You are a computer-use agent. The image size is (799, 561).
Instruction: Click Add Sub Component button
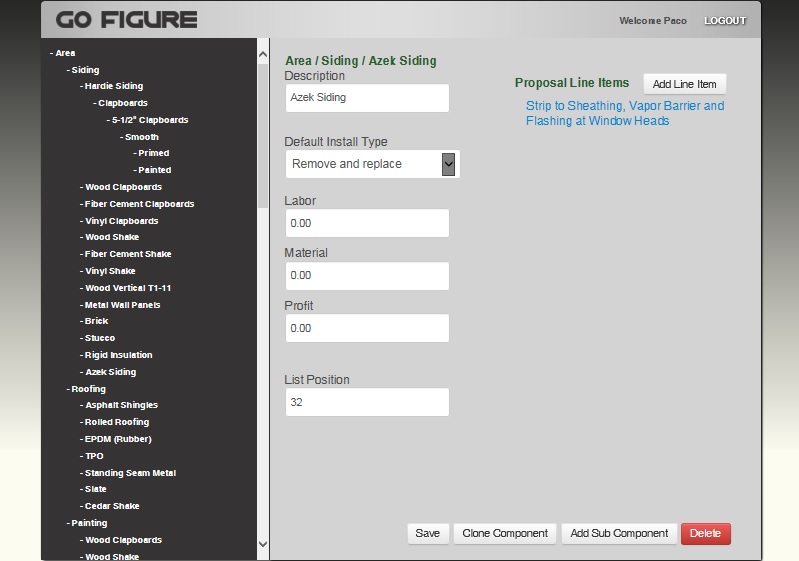(618, 533)
